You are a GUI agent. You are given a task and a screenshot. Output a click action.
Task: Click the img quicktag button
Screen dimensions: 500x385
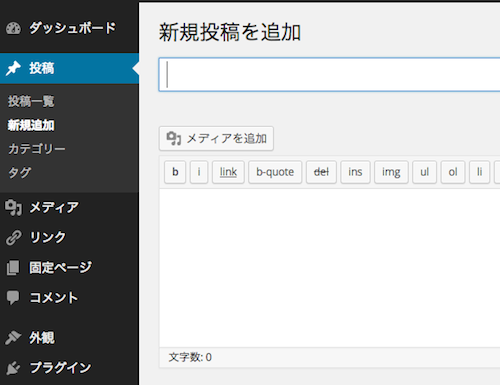(391, 172)
